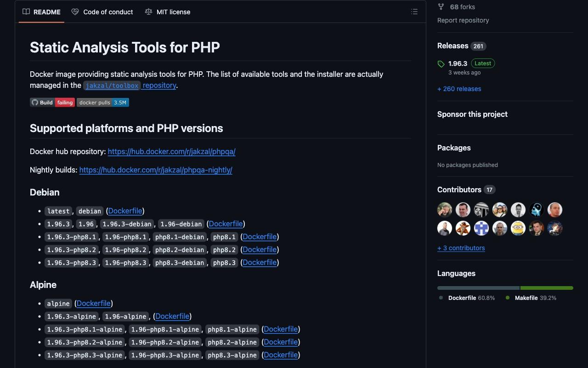Open Dockerfile link next to alpine tag

tap(94, 303)
